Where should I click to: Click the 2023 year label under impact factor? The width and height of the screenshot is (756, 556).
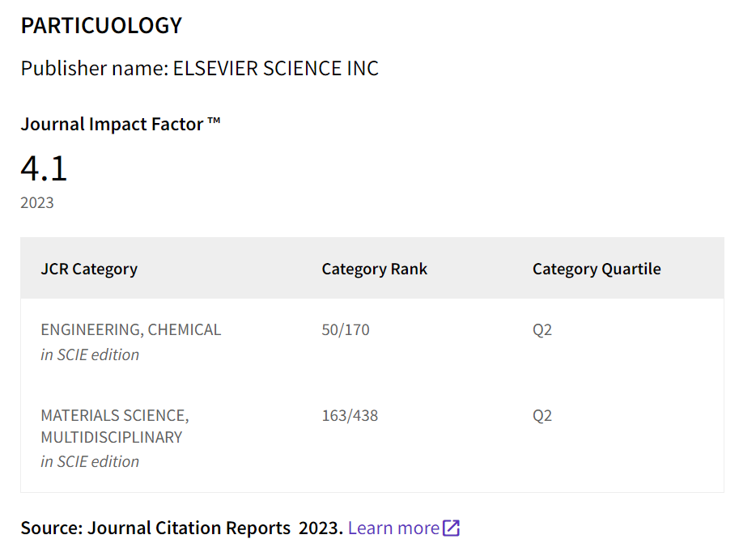pyautogui.click(x=37, y=202)
